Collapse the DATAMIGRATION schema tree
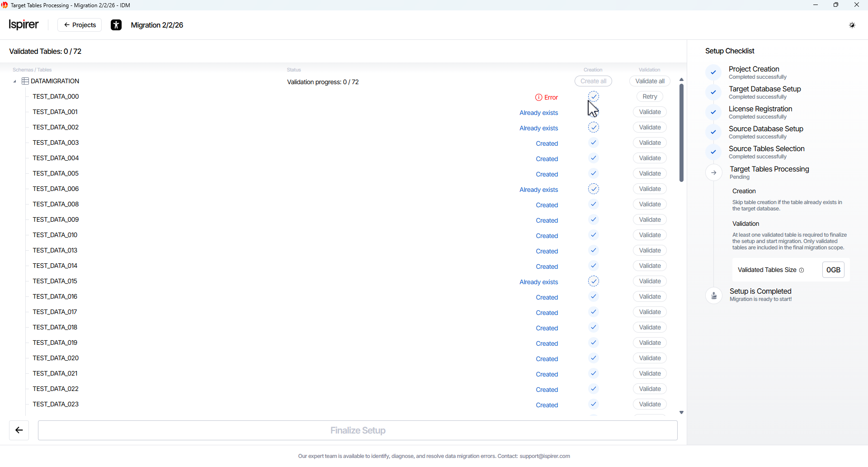 [x=14, y=81]
